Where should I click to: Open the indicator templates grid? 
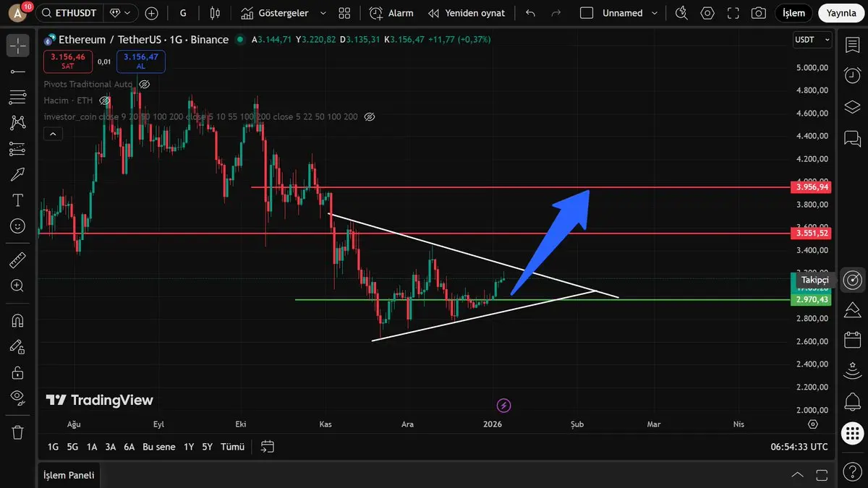(x=344, y=13)
